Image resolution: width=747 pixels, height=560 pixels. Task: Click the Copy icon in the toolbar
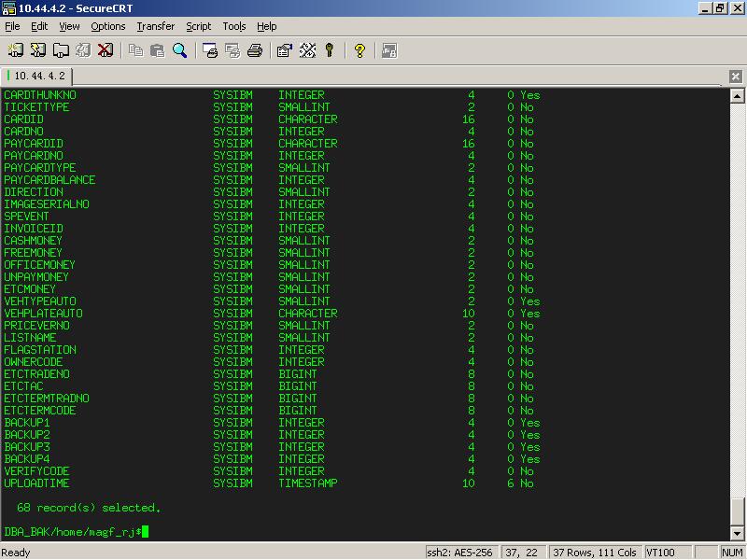click(x=135, y=50)
